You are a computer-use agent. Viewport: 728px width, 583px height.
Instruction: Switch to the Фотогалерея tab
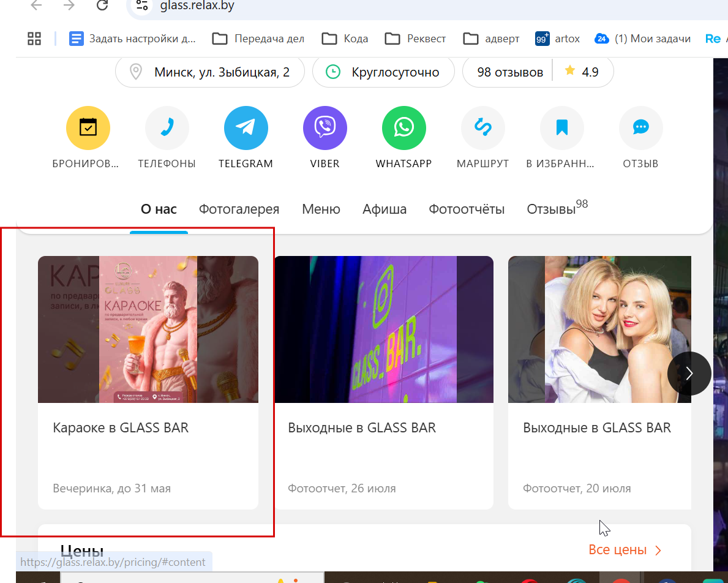tap(239, 209)
